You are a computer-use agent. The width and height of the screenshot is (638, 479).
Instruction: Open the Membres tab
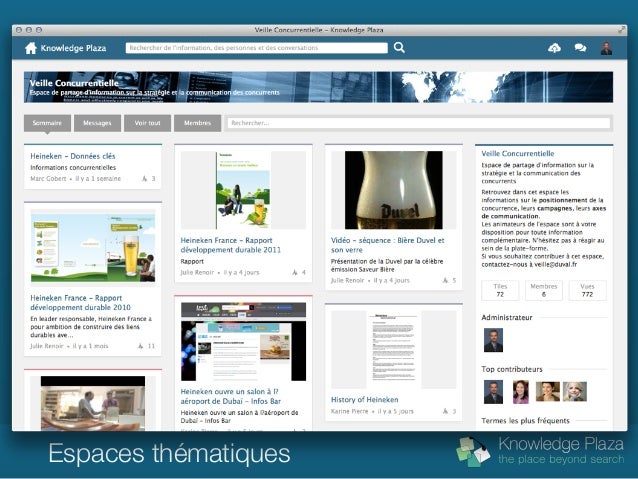(x=197, y=123)
